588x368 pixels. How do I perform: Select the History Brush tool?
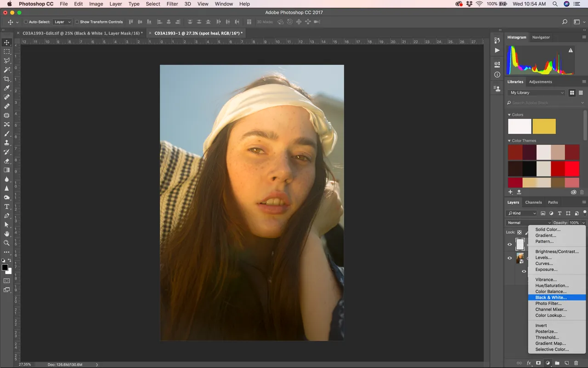7,152
